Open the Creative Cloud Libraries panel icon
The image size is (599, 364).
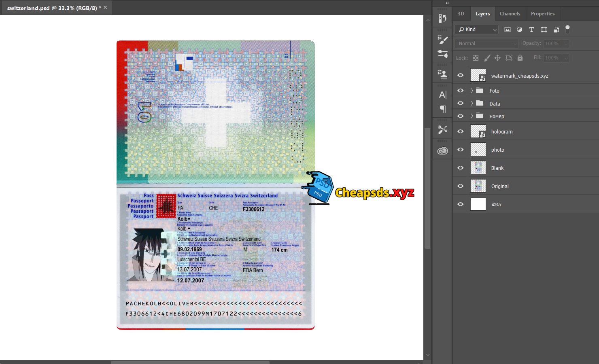(x=442, y=151)
